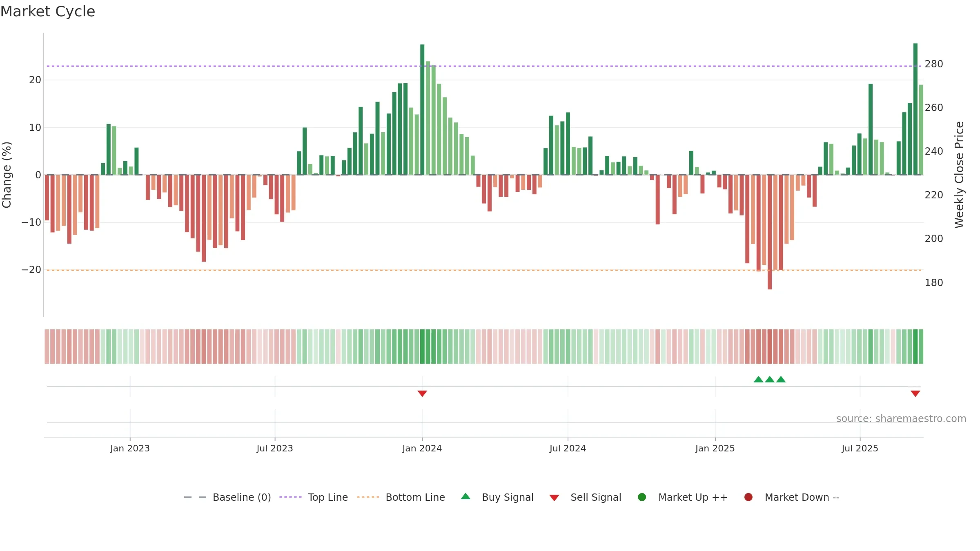The height and width of the screenshot is (551, 980).
Task: Click the 280 price tick label
Action: pos(934,64)
